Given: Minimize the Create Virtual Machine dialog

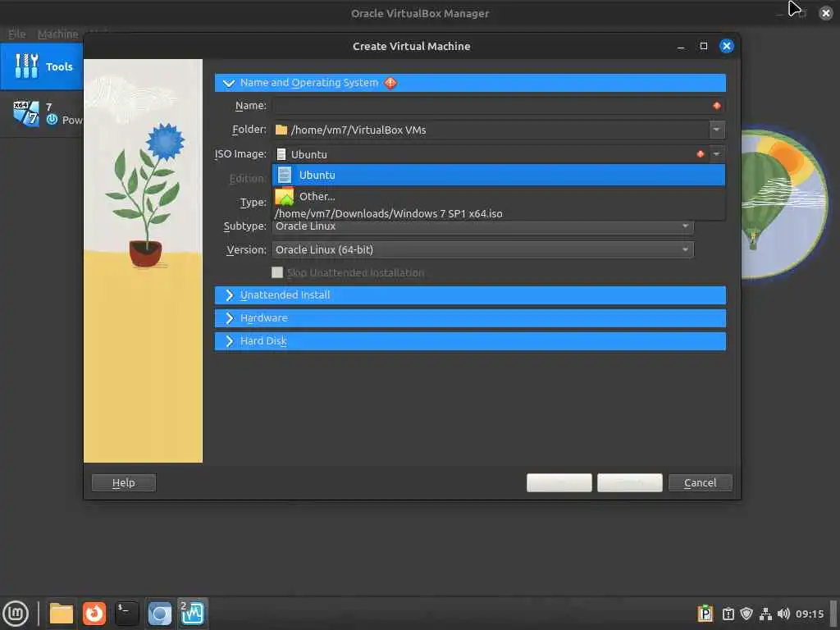Looking at the screenshot, I should (681, 46).
